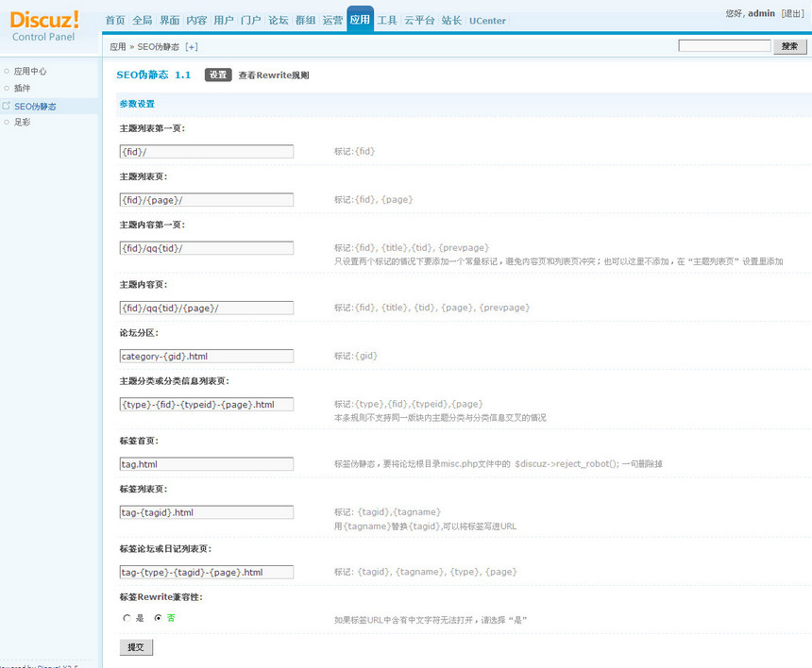Select the 设置 settings tab
This screenshot has height=668, width=812.
(218, 75)
